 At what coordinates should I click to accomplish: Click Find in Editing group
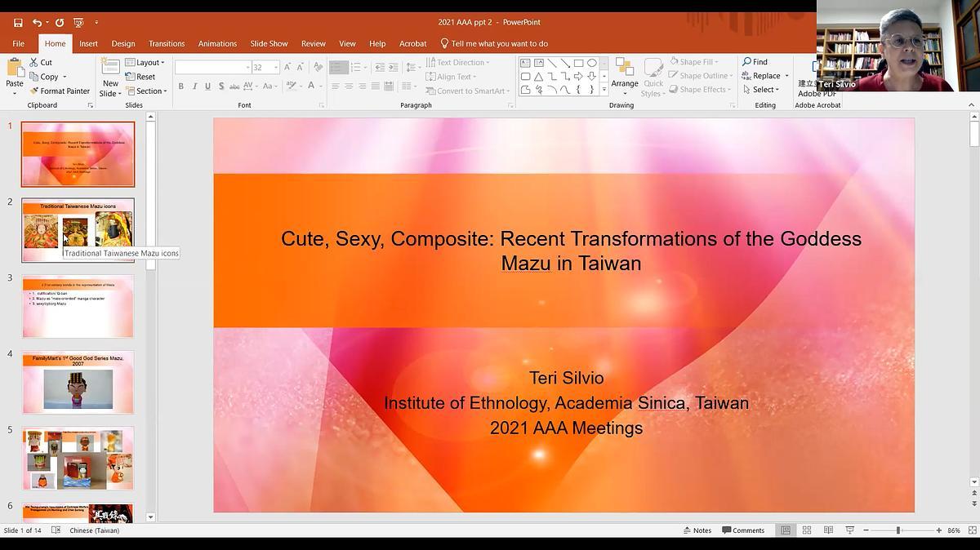pos(755,62)
